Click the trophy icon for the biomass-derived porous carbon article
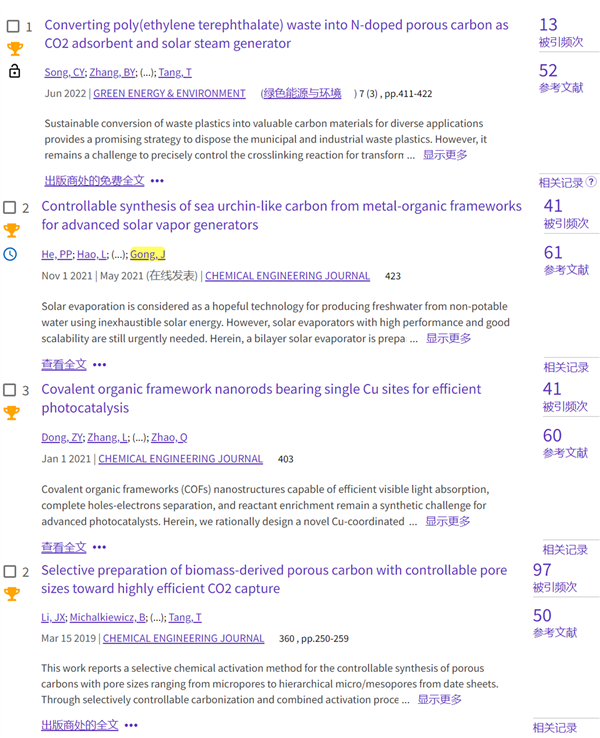The width and height of the screenshot is (600, 738). (x=10, y=593)
